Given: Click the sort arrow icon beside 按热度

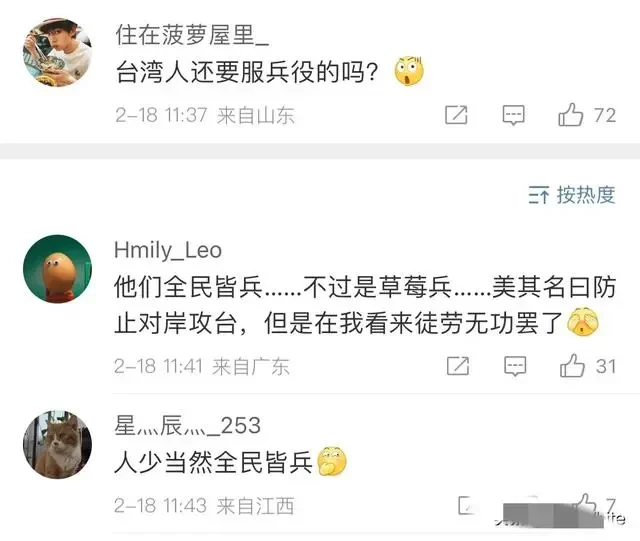Looking at the screenshot, I should click(x=539, y=195).
